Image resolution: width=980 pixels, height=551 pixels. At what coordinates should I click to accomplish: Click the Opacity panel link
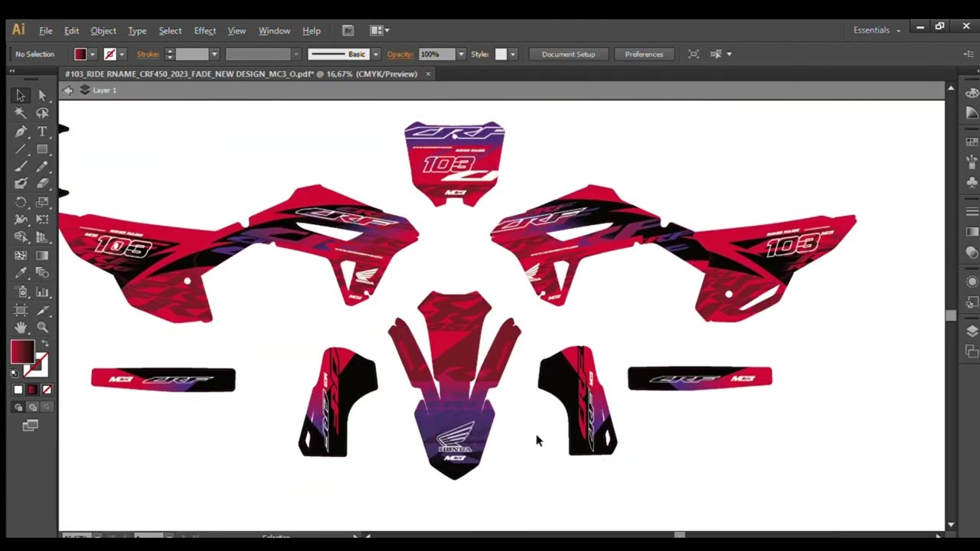(x=400, y=54)
